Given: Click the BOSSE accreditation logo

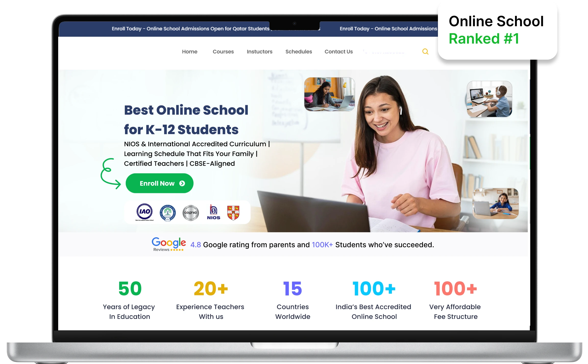Looking at the screenshot, I should pyautogui.click(x=167, y=213).
